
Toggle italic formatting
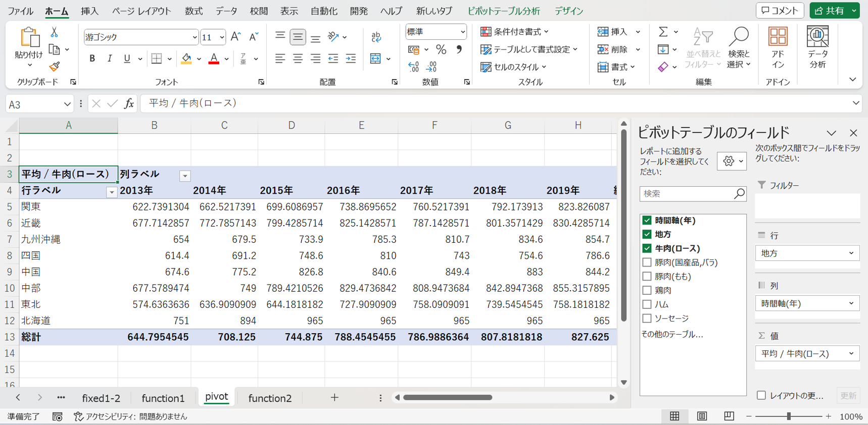tap(109, 59)
